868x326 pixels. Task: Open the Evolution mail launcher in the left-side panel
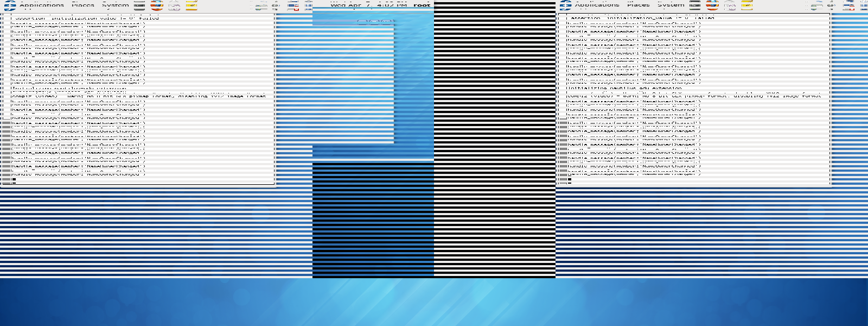(174, 5)
